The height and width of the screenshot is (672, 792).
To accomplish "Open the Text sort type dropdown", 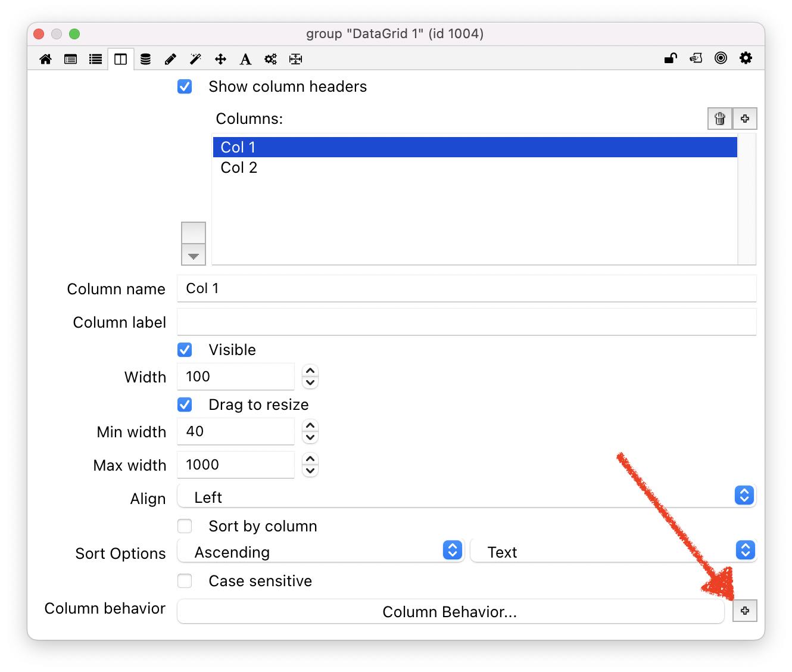I will [613, 552].
